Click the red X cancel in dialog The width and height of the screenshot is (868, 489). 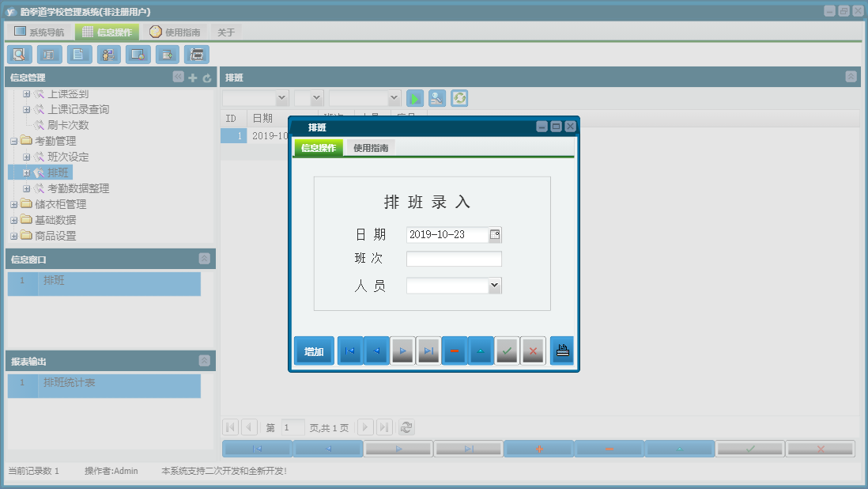click(533, 351)
